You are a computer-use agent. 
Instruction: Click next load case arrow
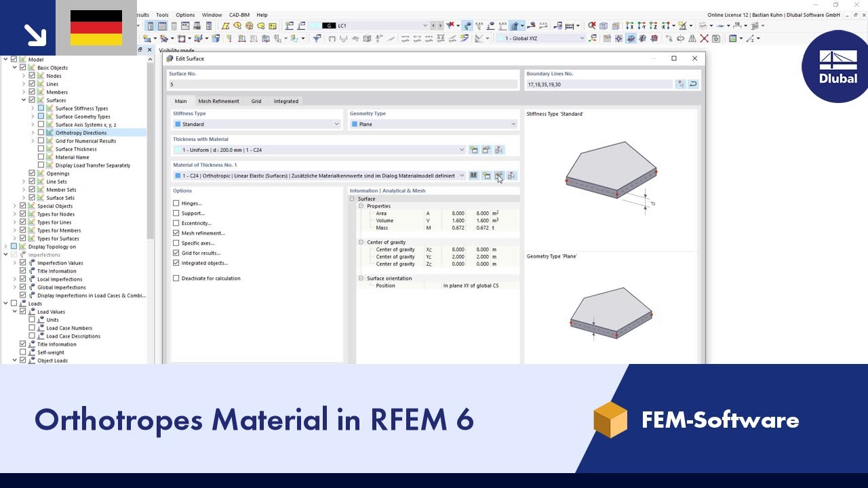(x=441, y=26)
